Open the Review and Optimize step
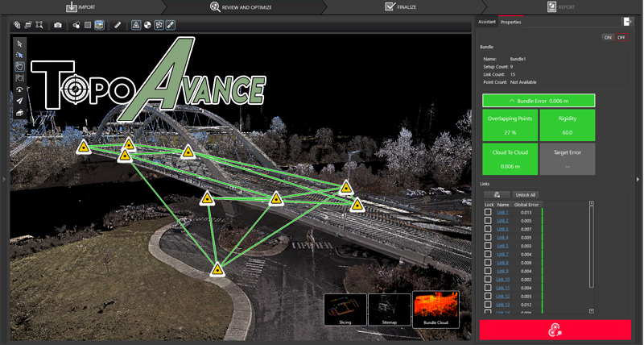 point(241,7)
